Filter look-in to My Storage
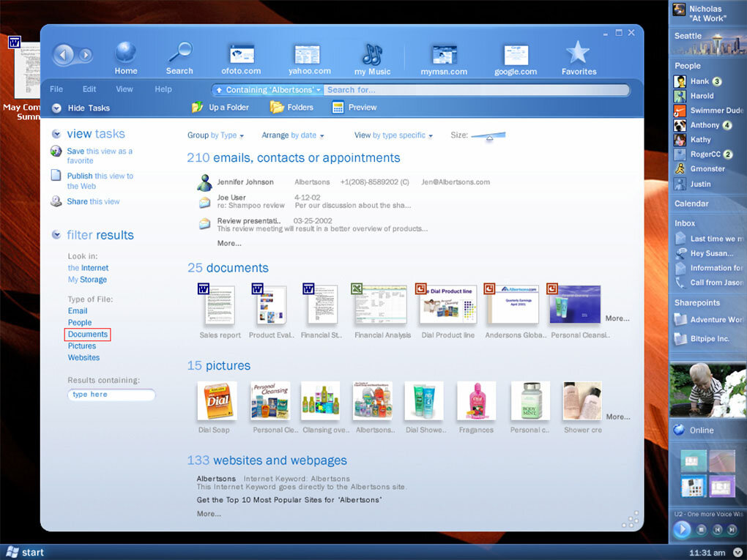 [x=87, y=280]
